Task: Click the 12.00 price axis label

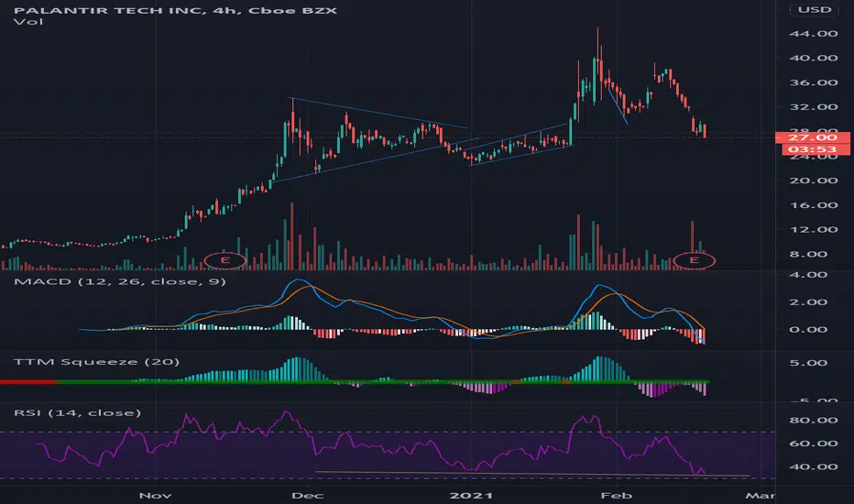Action: 813,229
